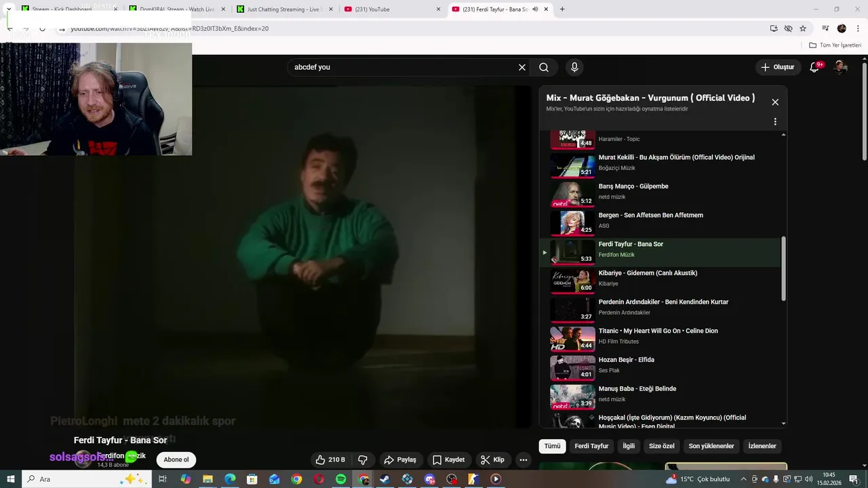Image resolution: width=868 pixels, height=488 pixels.
Task: Open weather widget 15°C Çok bulutlu
Action: pyautogui.click(x=698, y=479)
